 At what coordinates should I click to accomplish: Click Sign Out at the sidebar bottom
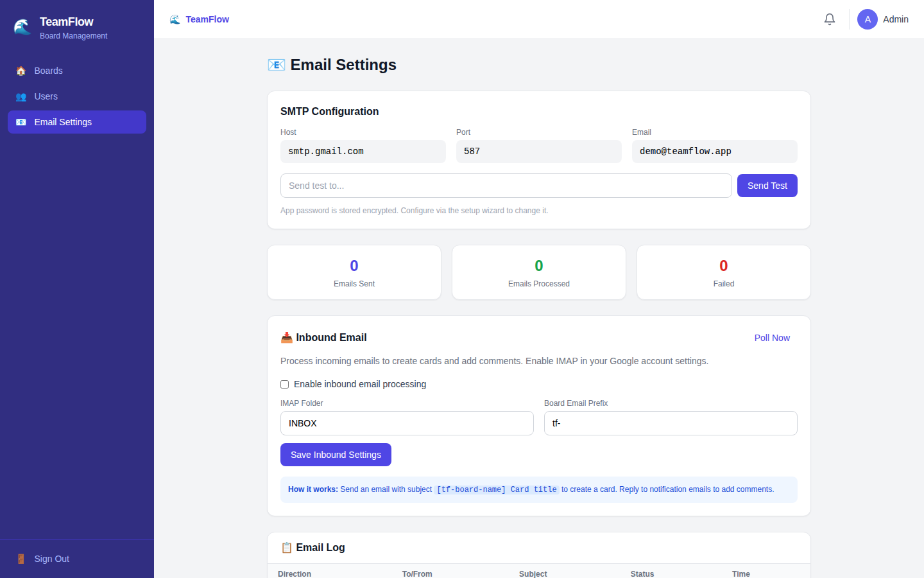pos(51,559)
